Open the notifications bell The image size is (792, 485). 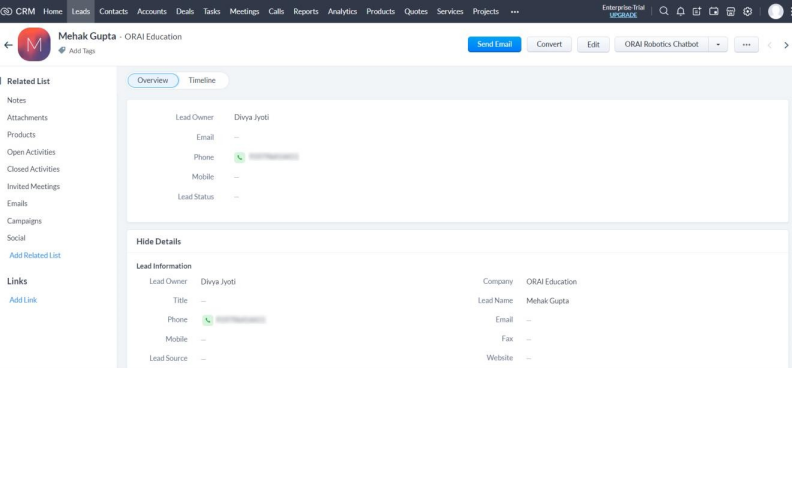[x=681, y=12]
